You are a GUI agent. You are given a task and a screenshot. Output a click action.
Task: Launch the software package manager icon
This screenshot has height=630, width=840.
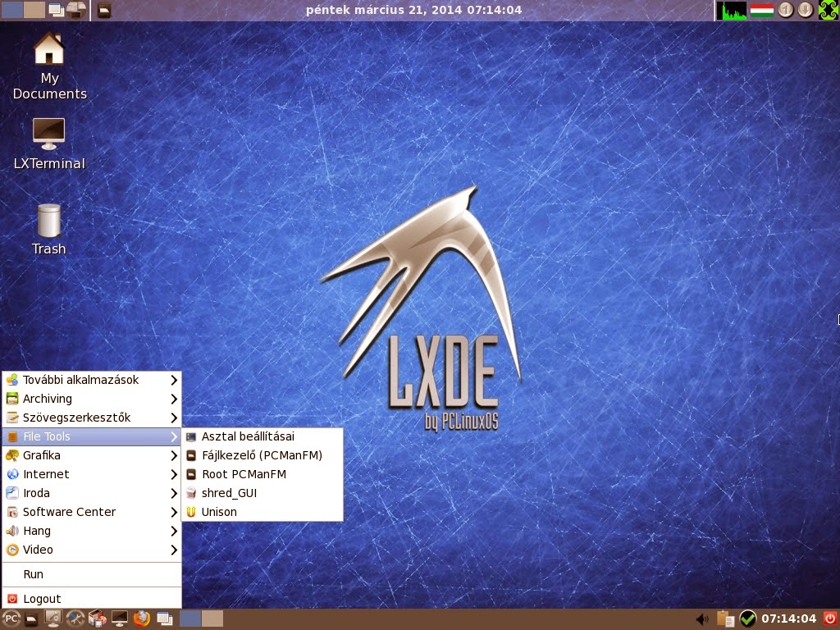[x=97, y=619]
